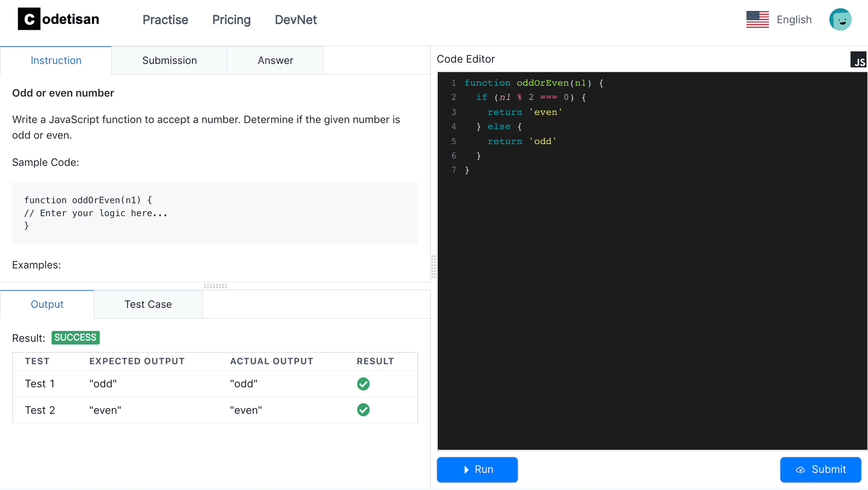This screenshot has width=868, height=490.
Task: Click Test 2 green checkmark icon
Action: pos(363,410)
